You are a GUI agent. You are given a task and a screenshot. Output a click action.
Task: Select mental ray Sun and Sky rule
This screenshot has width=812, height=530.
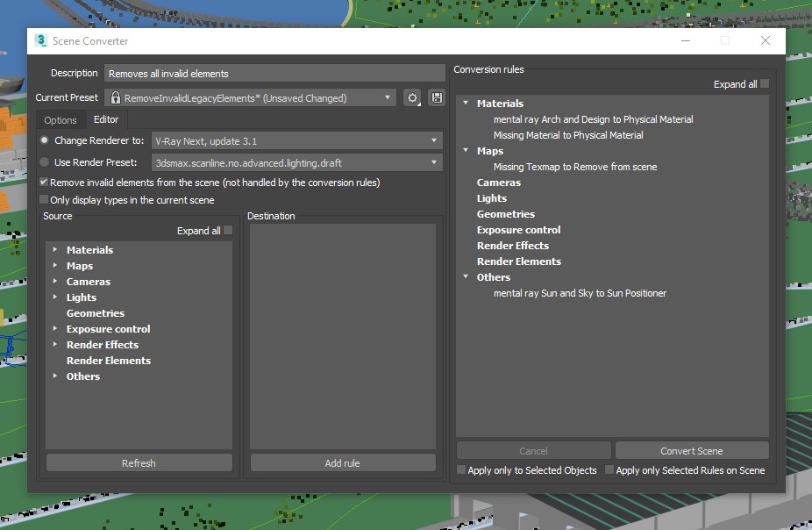pos(580,293)
